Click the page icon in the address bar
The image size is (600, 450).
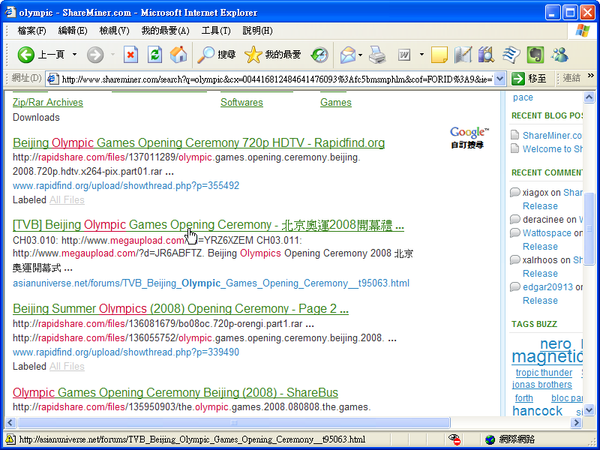tap(53, 79)
